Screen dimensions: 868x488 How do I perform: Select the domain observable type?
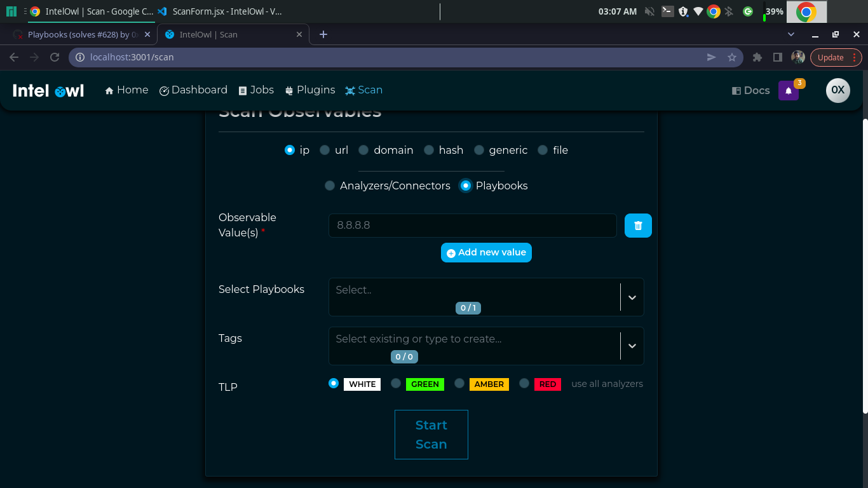pyautogui.click(x=363, y=150)
